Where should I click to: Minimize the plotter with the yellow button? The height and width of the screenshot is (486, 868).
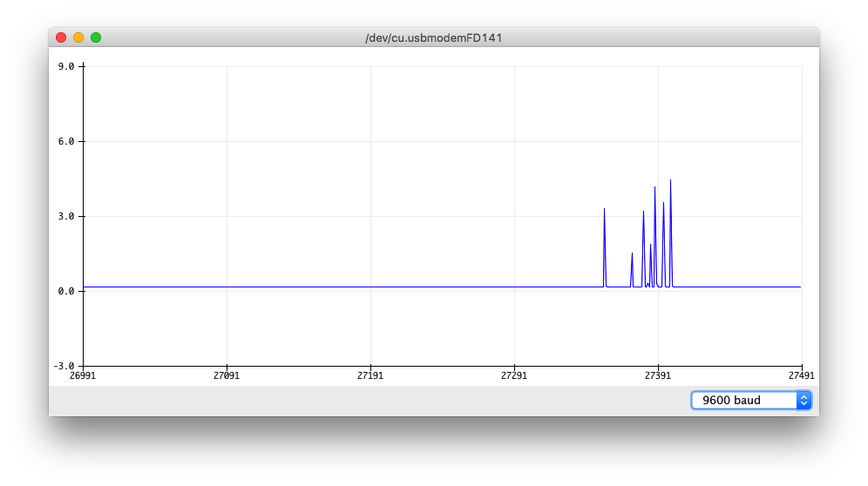point(78,37)
